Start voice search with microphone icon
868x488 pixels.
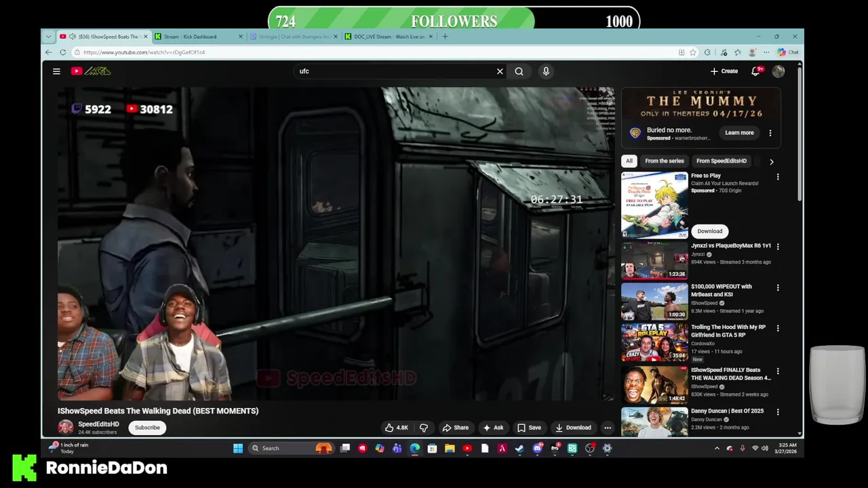pyautogui.click(x=546, y=71)
